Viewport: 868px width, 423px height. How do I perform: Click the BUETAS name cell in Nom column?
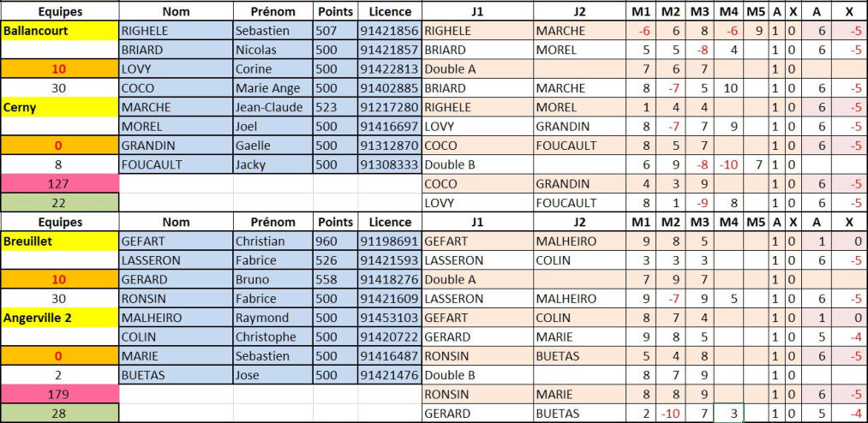click(x=176, y=375)
